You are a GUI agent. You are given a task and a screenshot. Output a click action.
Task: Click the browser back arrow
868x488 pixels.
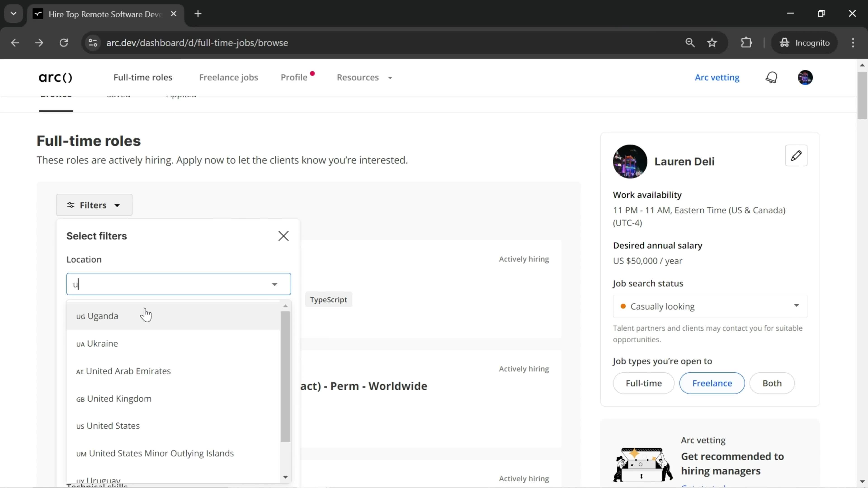[x=15, y=43]
